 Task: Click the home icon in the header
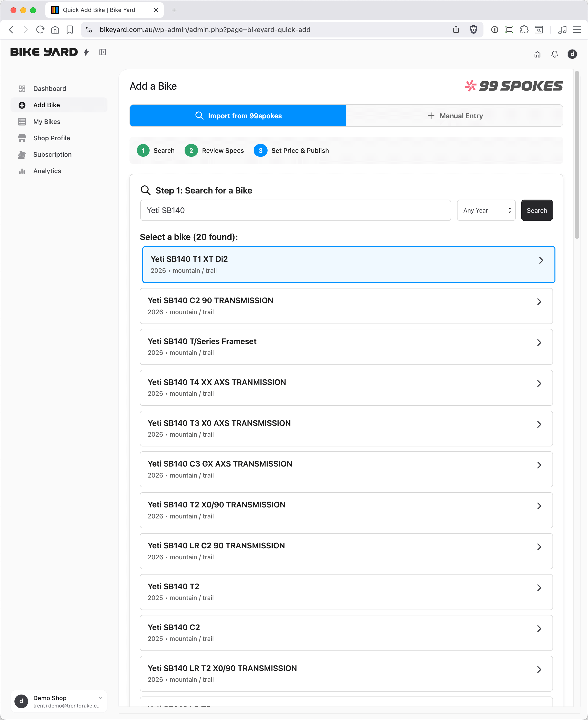537,54
